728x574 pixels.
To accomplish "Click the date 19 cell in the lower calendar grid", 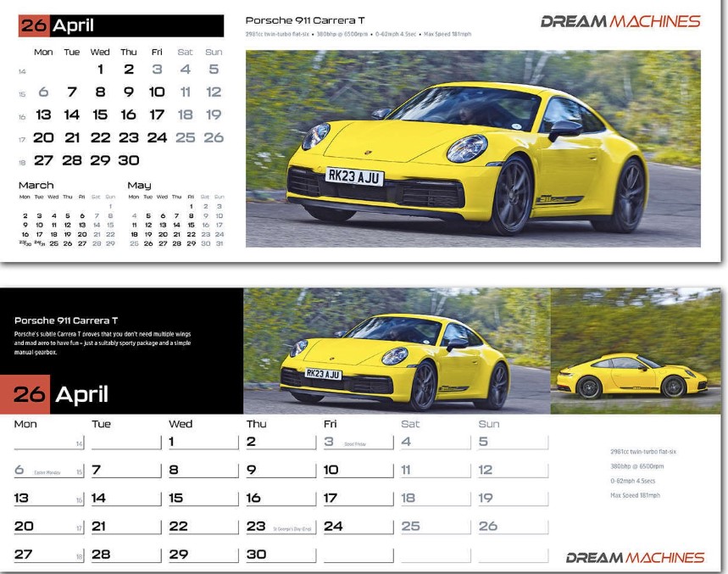I will [x=513, y=499].
